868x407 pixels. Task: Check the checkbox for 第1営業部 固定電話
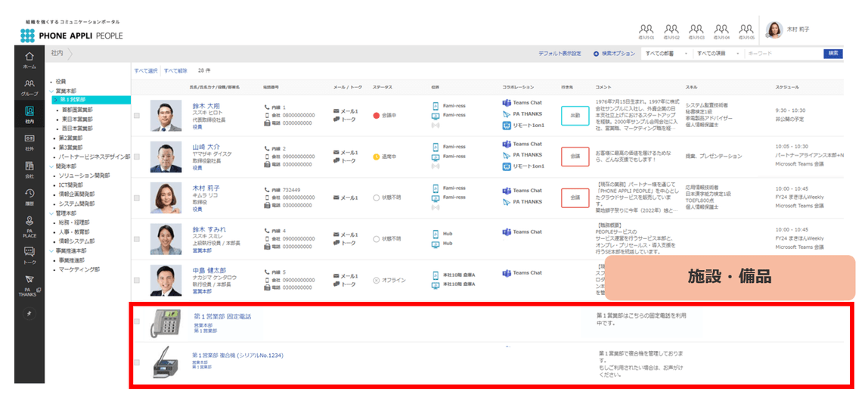click(x=137, y=322)
